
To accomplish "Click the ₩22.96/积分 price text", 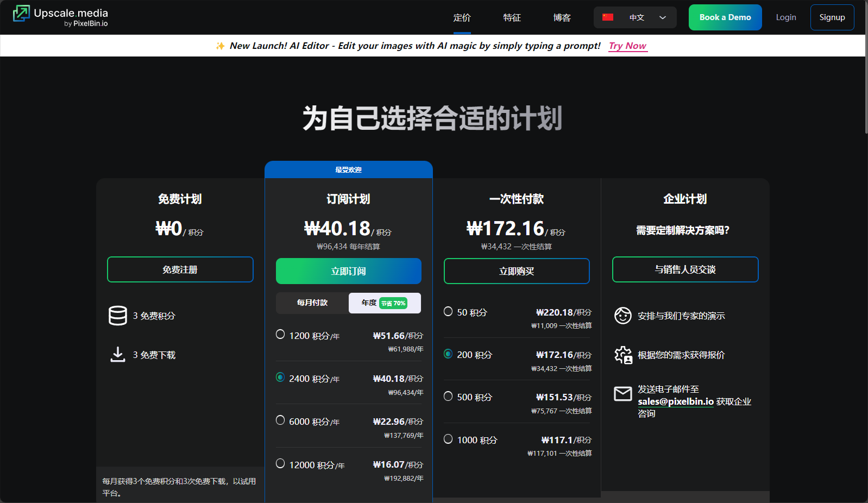I will pos(398,422).
